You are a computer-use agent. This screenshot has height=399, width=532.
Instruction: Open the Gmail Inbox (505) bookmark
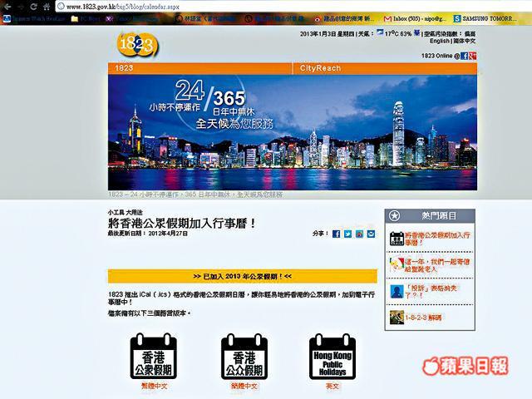(x=415, y=18)
